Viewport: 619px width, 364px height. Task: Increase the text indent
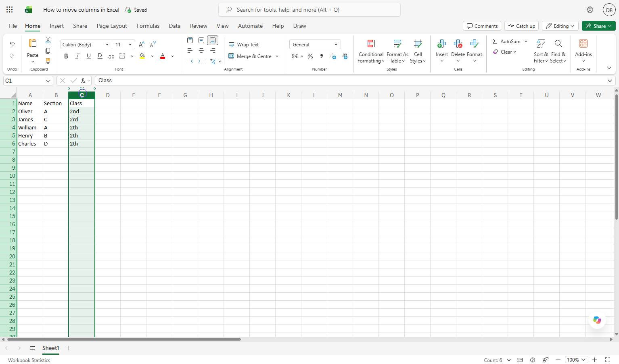pos(201,61)
